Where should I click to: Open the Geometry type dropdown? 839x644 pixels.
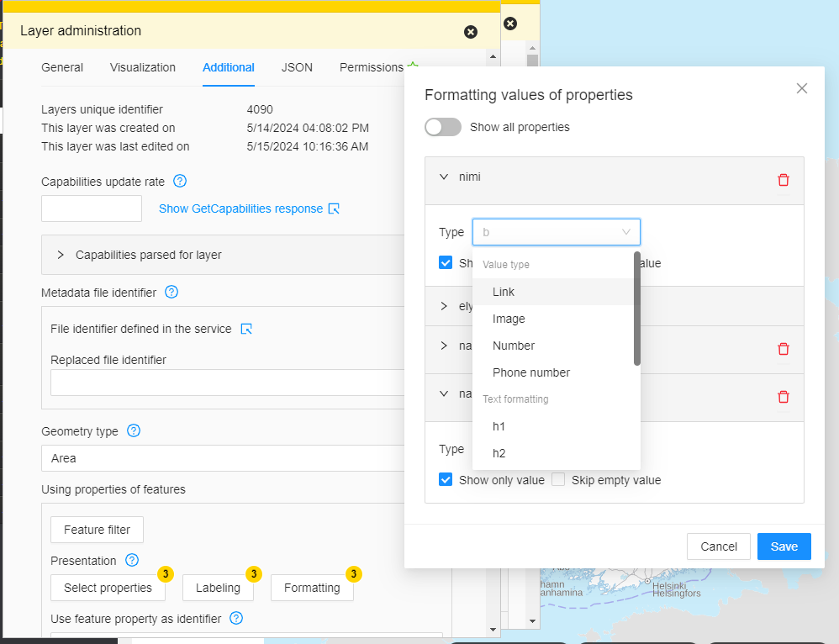click(x=227, y=458)
